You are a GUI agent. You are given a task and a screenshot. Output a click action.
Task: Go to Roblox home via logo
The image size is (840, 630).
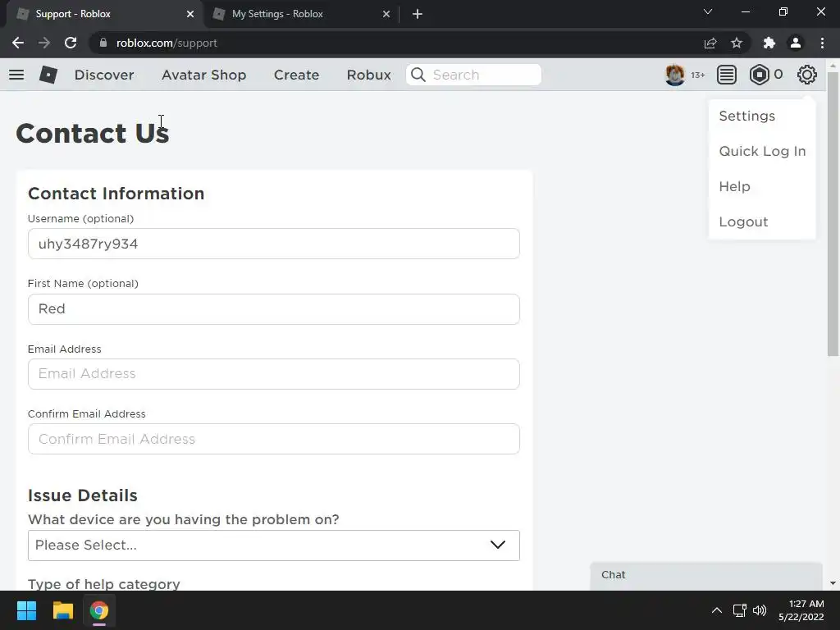pyautogui.click(x=48, y=75)
